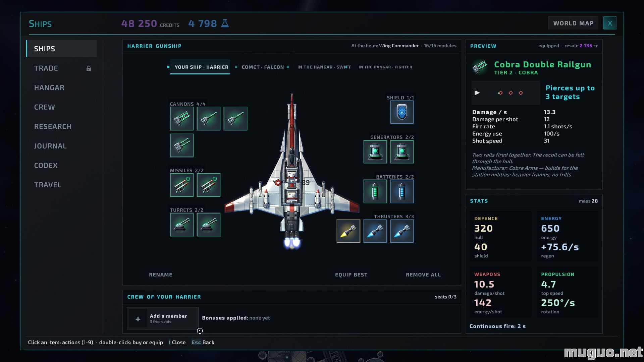Screen dimensions: 644x362
Task: Open the Codex menu section
Action: pyautogui.click(x=61, y=166)
